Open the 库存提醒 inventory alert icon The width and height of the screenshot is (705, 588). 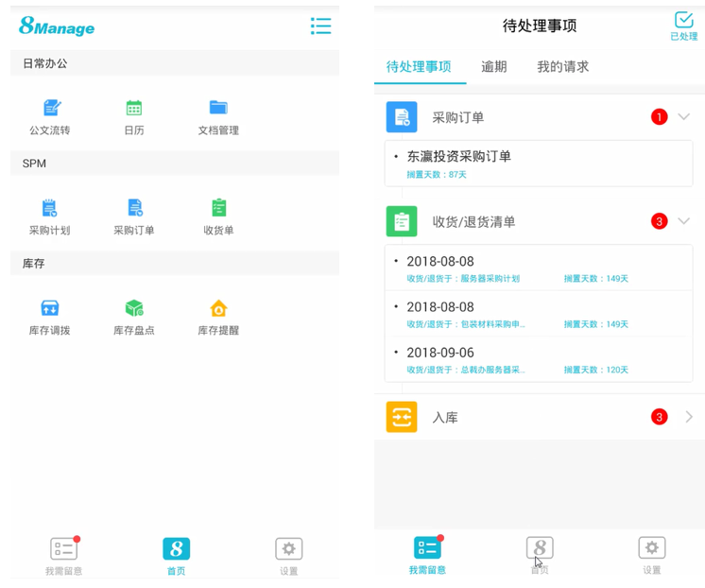point(218,309)
